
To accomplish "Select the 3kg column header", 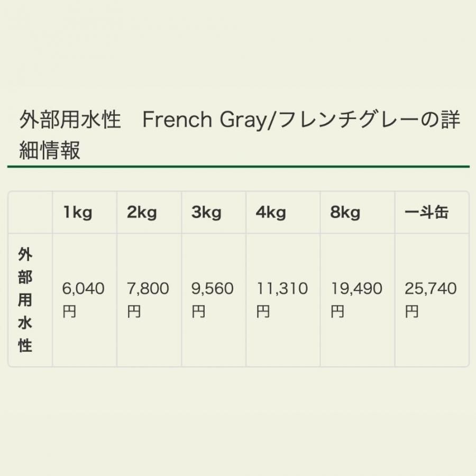I will 206,213.
